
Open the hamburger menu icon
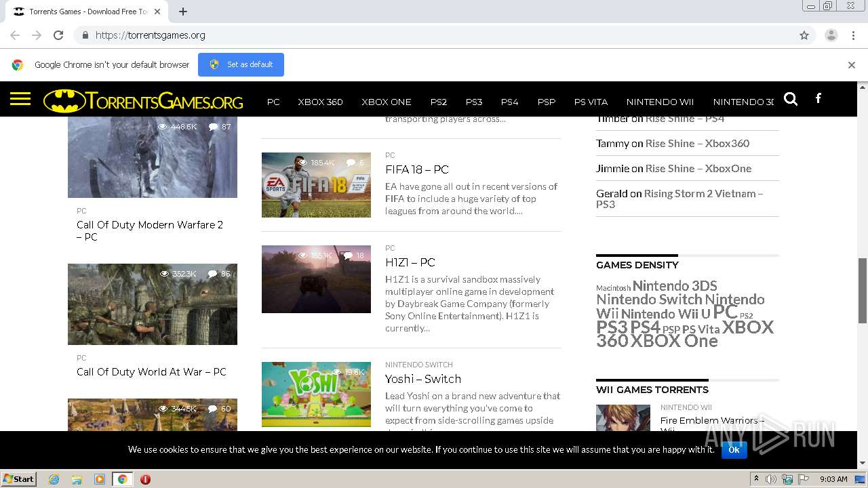point(20,100)
